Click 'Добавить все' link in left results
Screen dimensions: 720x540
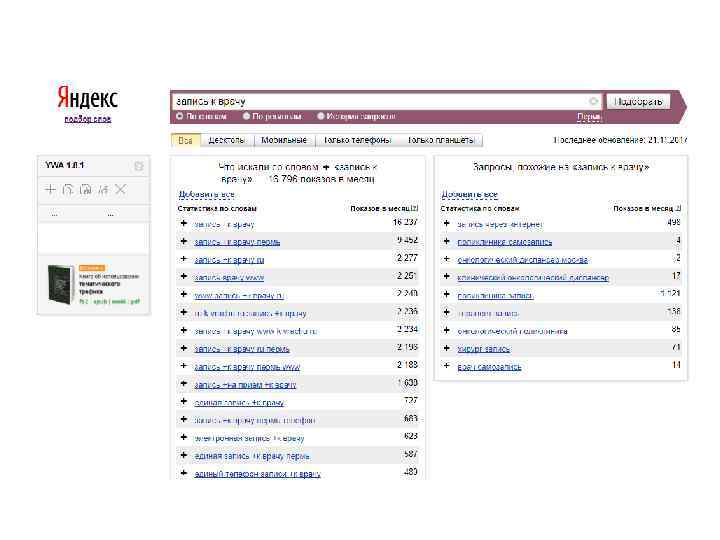point(206,194)
